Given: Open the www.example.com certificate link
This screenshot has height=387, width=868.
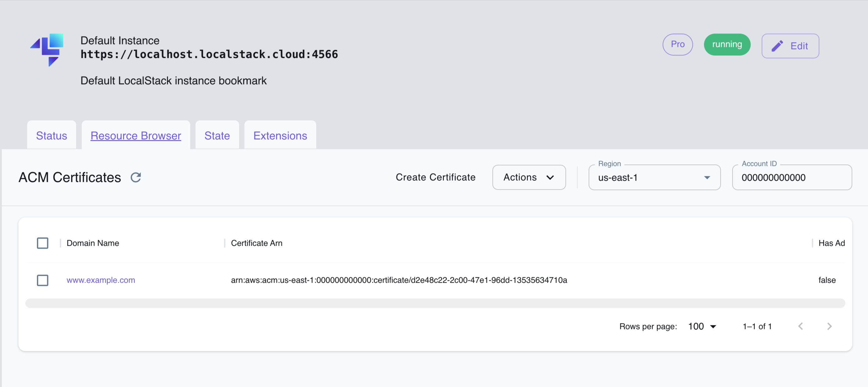Looking at the screenshot, I should click(100, 280).
